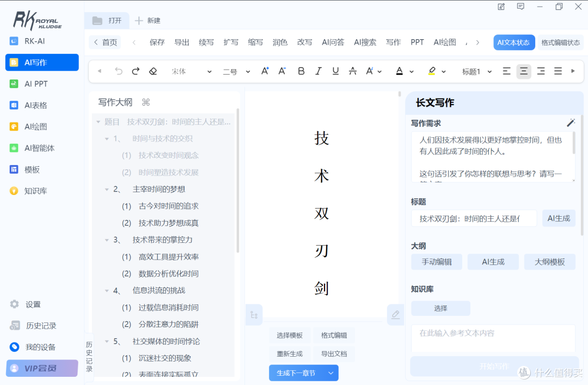Viewport: 588px width, 385px height.
Task: Open the 宋体 font dropdown
Action: click(x=191, y=71)
